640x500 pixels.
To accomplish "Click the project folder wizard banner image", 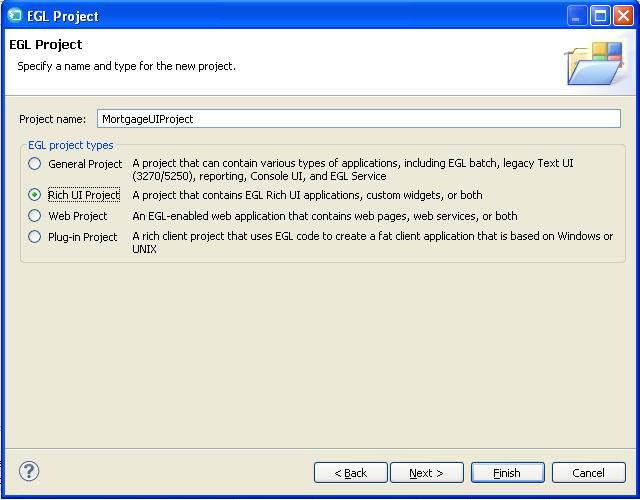I will [x=595, y=63].
